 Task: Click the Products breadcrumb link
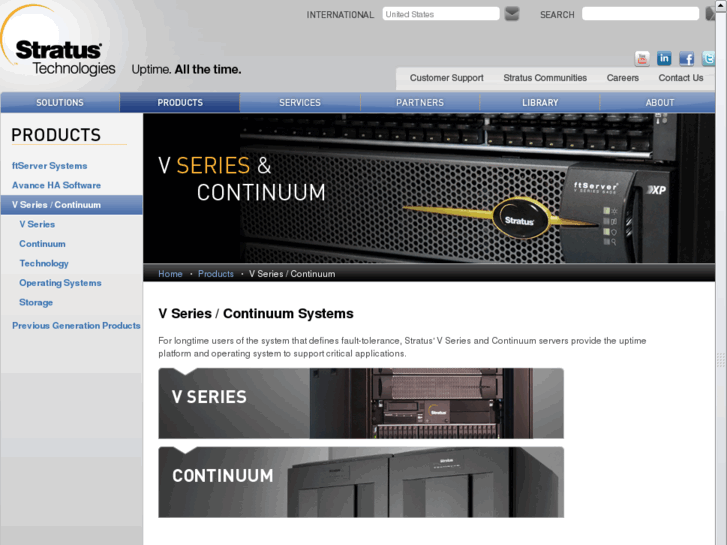[216, 274]
